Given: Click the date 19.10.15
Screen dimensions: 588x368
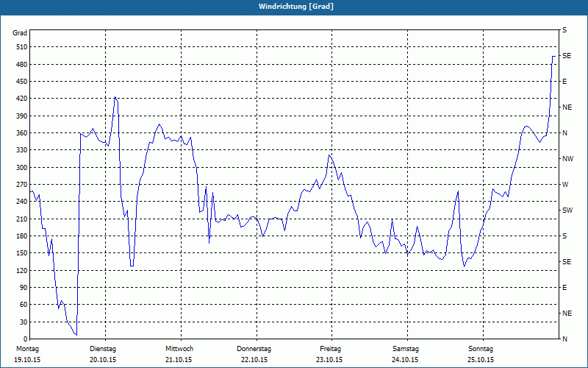Looking at the screenshot, I should (x=27, y=360).
